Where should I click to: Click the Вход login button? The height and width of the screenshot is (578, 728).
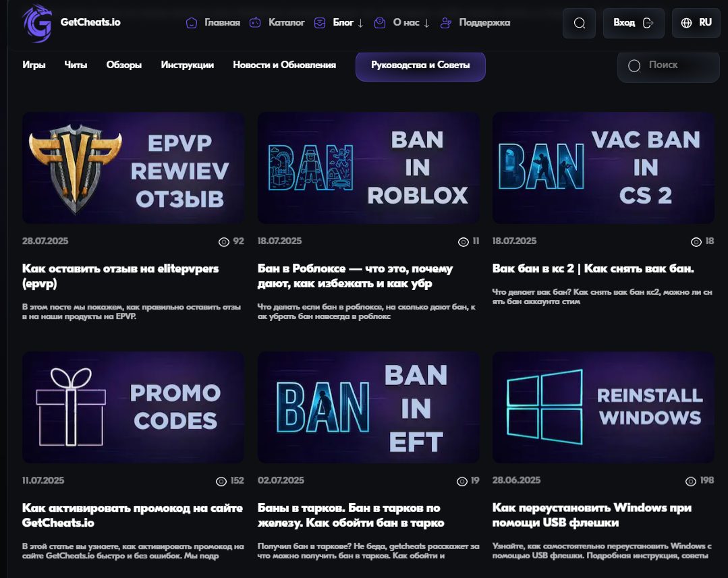point(634,23)
